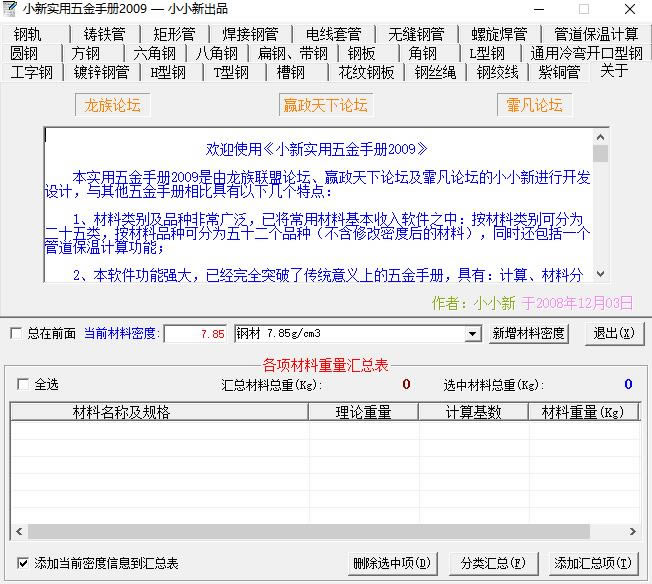Open the 通用冷弯开口型钢 tab
Image resolution: width=652 pixels, height=584 pixels.
[x=586, y=53]
